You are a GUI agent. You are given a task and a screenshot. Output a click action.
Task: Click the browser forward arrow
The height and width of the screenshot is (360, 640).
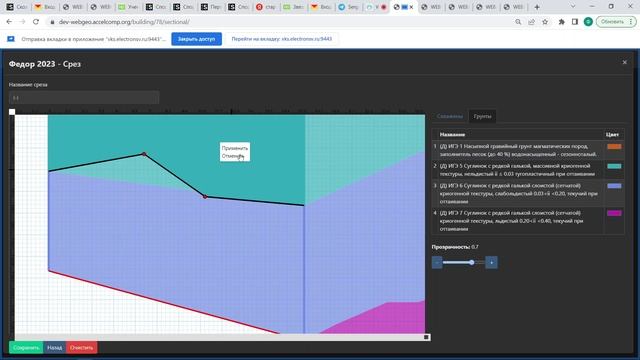[x=22, y=22]
